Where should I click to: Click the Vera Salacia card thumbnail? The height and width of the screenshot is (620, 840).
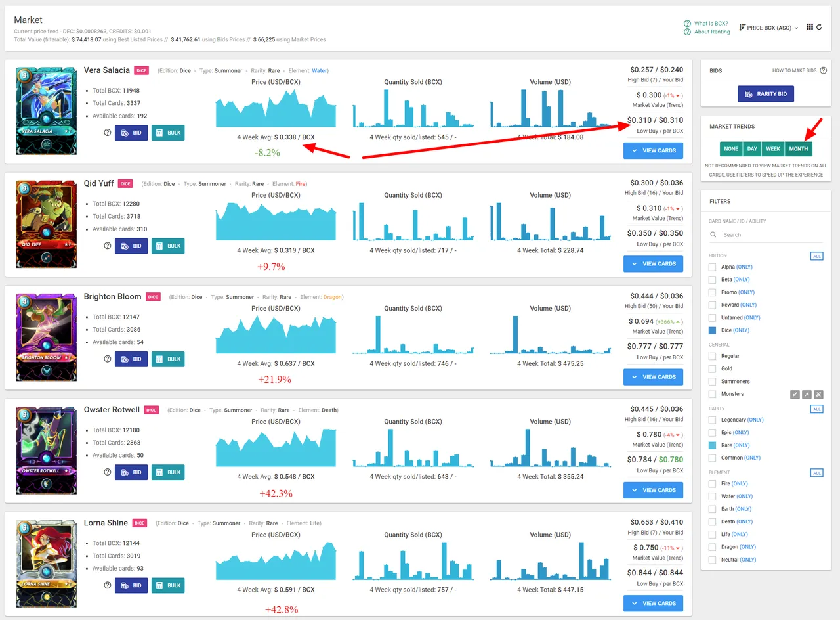point(45,111)
